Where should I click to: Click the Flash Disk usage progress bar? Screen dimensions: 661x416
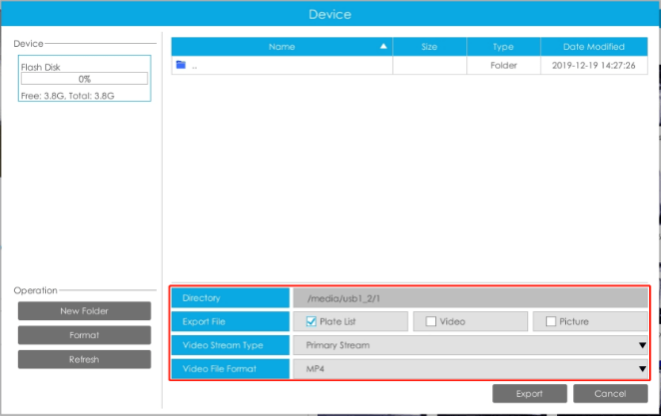coord(84,79)
